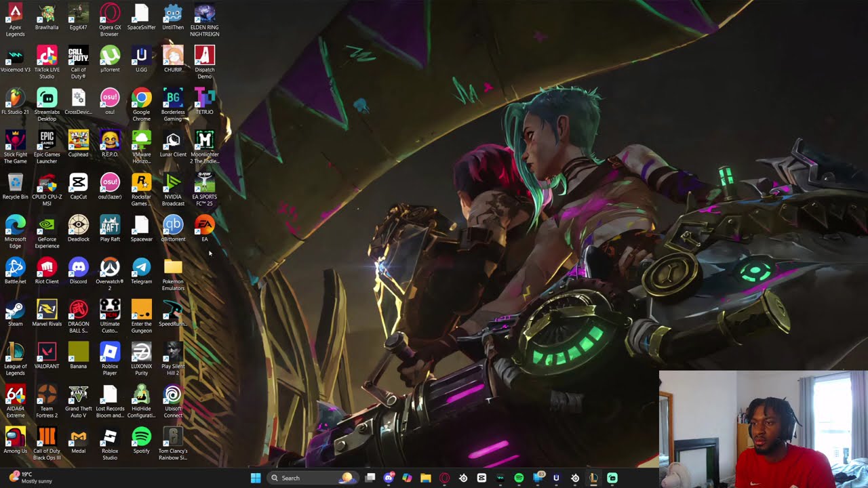Launch ELDEN RING NIGHTREIGN from the desktop
868x488 pixels.
point(205,20)
